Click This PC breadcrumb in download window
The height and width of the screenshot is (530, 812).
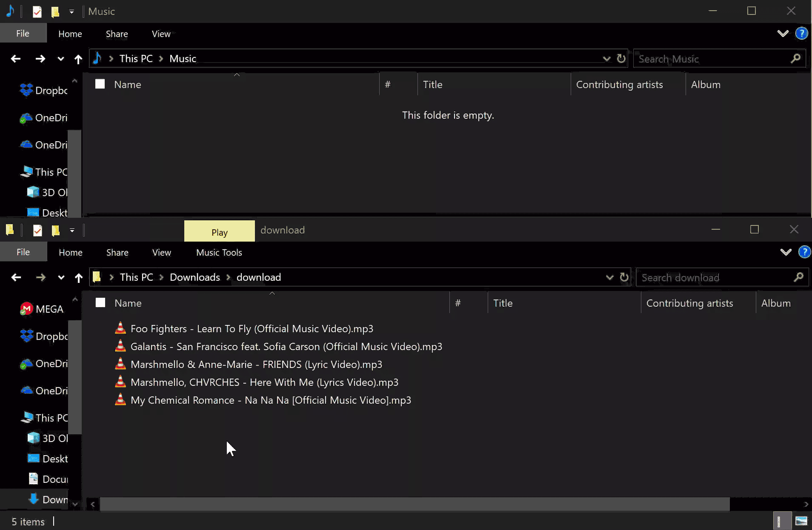point(136,277)
